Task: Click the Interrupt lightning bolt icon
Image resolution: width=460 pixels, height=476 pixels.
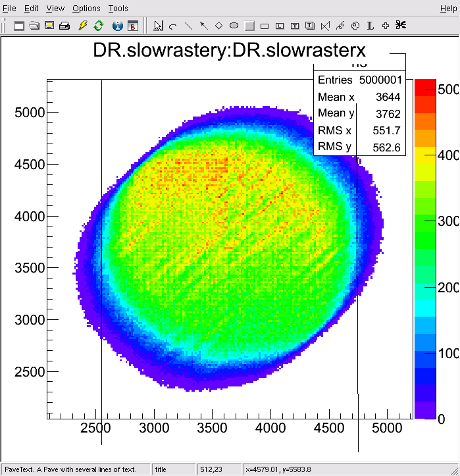Action: 83,26
